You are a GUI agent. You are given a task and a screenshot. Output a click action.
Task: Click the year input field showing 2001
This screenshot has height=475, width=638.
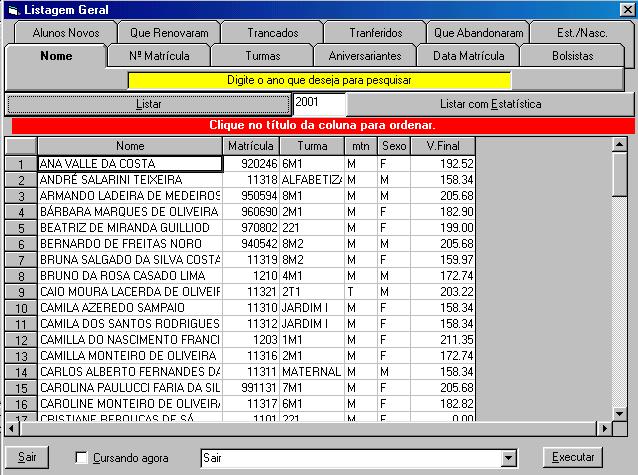point(318,103)
